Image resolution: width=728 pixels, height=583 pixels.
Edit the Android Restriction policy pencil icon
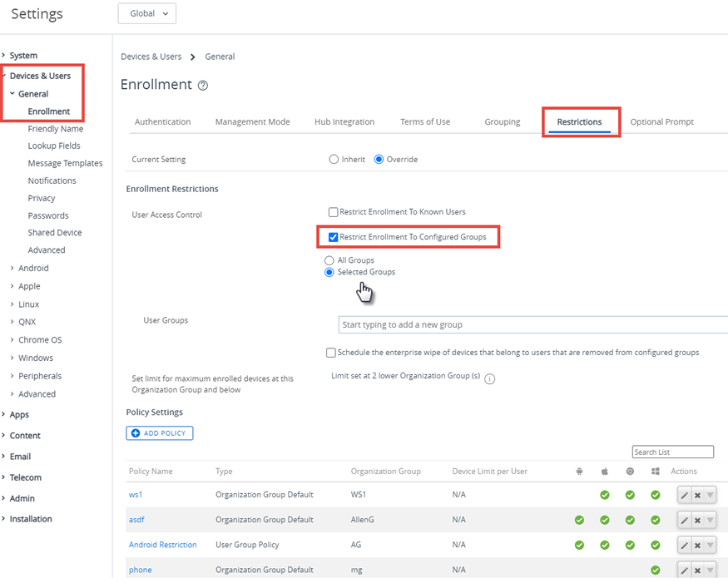685,546
